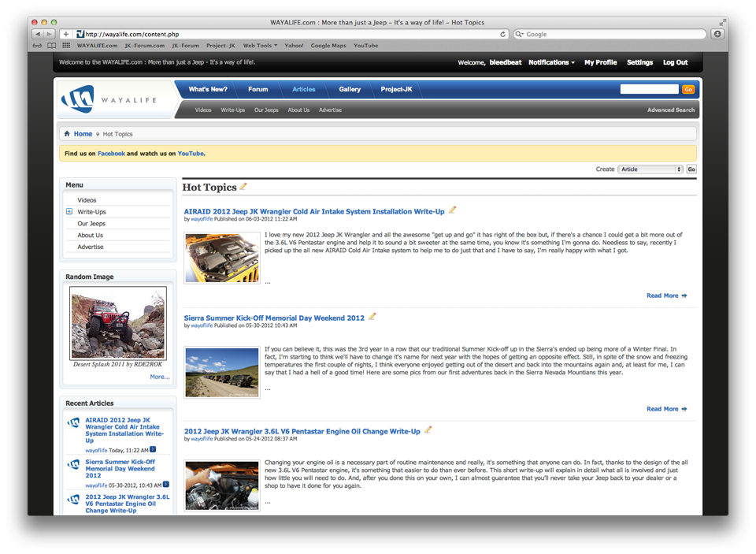The width and height of the screenshot is (756, 554).
Task: Click the Google search field
Action: coord(610,34)
